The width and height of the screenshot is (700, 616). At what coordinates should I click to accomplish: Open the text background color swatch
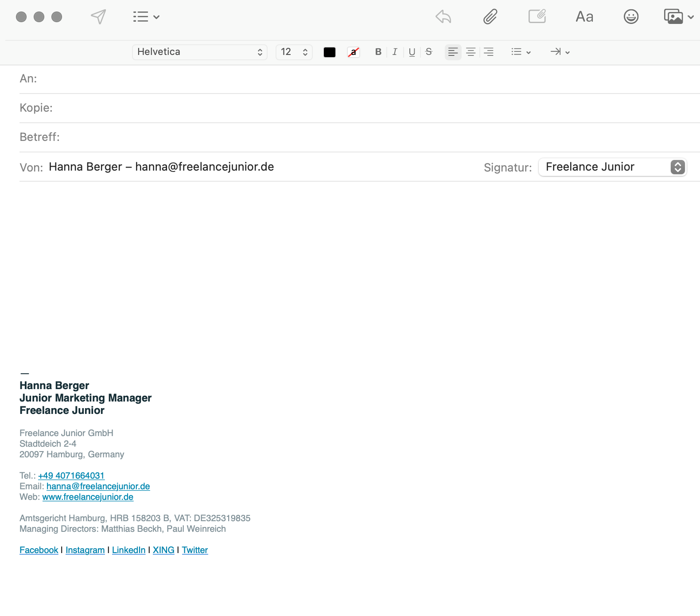click(354, 52)
